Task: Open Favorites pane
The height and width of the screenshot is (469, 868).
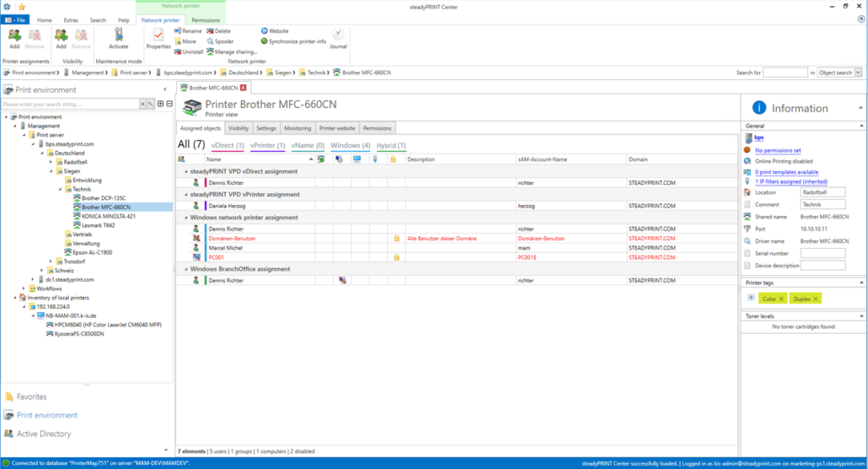Action: click(31, 397)
